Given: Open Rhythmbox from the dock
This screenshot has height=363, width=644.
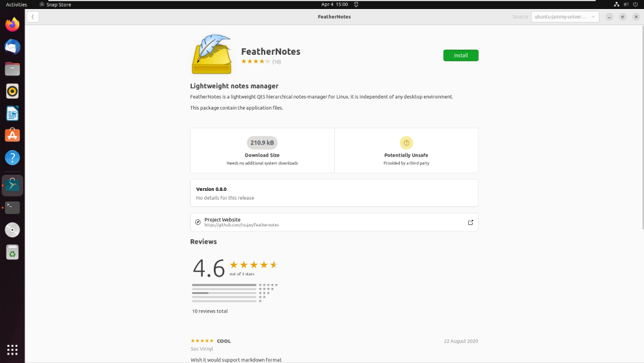Looking at the screenshot, I should (12, 92).
